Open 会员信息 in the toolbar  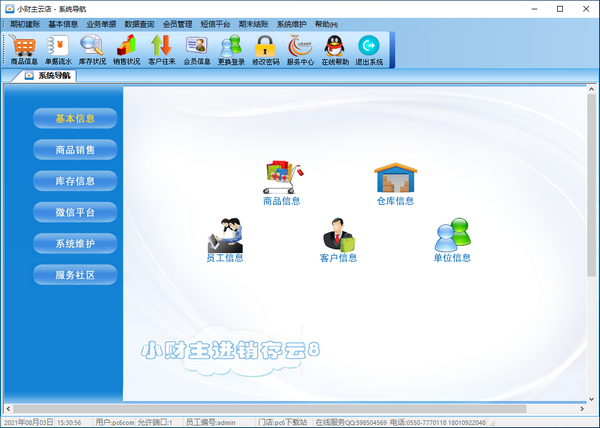196,48
